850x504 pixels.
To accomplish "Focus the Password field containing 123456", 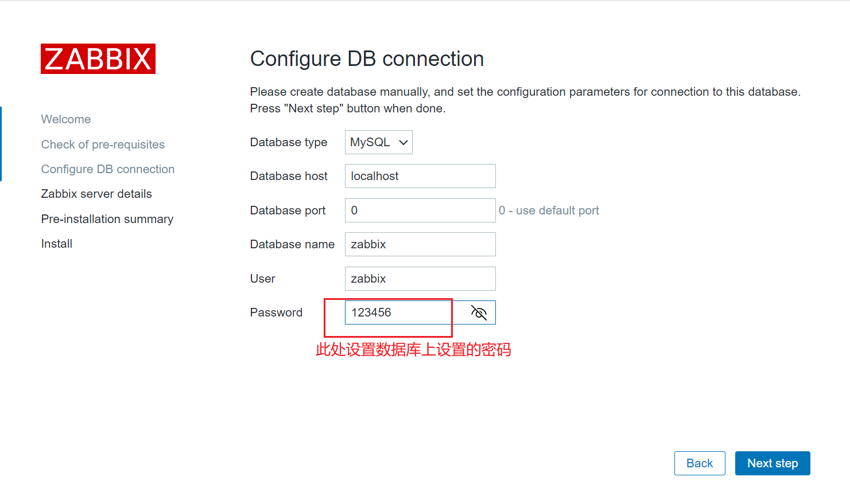I will 405,312.
